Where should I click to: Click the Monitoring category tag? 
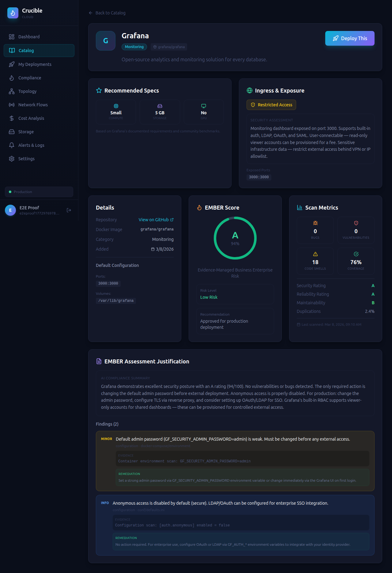pos(134,47)
